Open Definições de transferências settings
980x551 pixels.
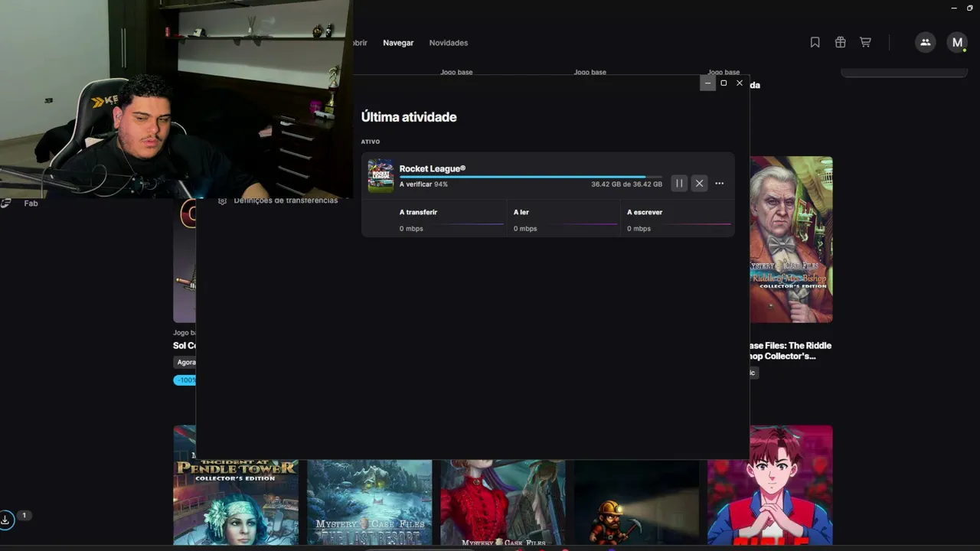pyautogui.click(x=286, y=201)
